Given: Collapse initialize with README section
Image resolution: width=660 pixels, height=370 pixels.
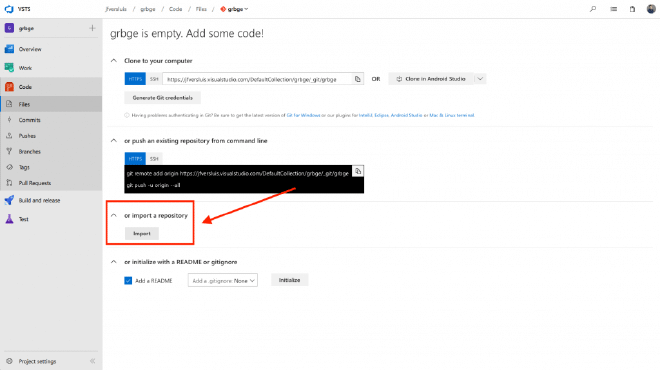Looking at the screenshot, I should (x=114, y=262).
